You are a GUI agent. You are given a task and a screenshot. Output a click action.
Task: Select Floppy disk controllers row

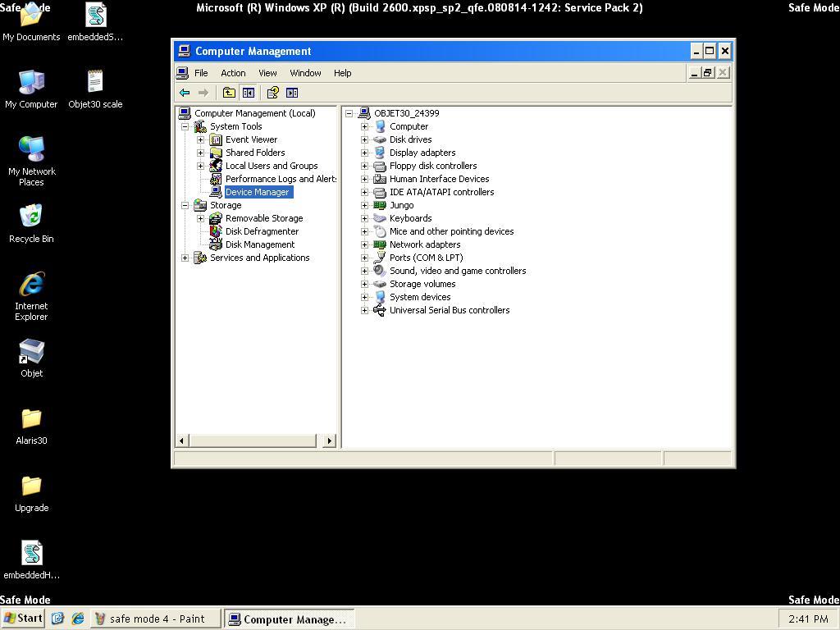[x=433, y=166]
